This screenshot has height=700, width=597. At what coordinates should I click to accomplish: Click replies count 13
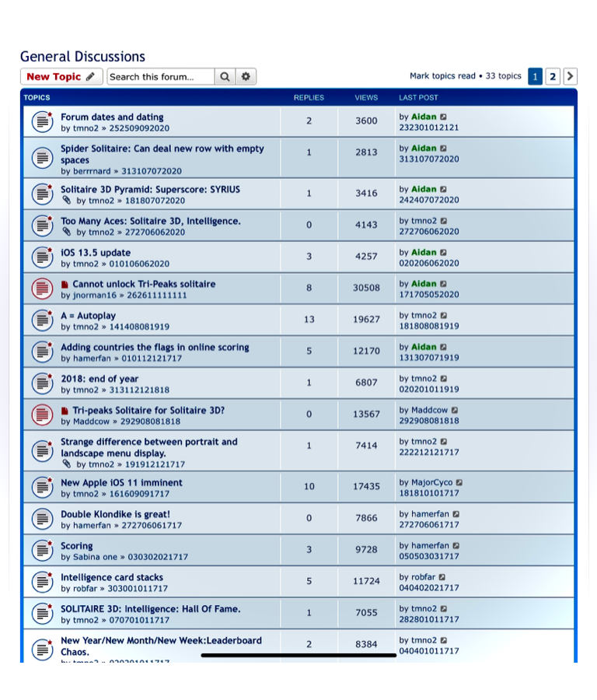pos(309,320)
